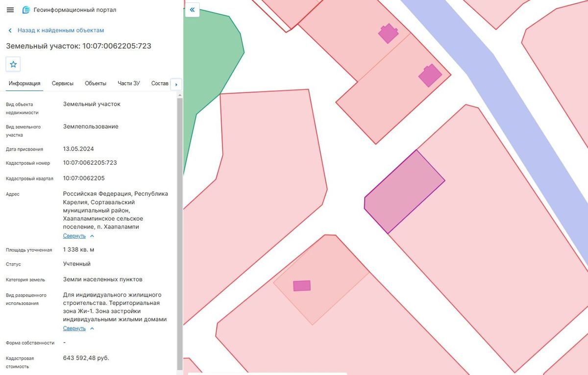Click the Вид объекта недвижимости value Земельный участок
Screen dimensions: 588x375
tap(92, 104)
